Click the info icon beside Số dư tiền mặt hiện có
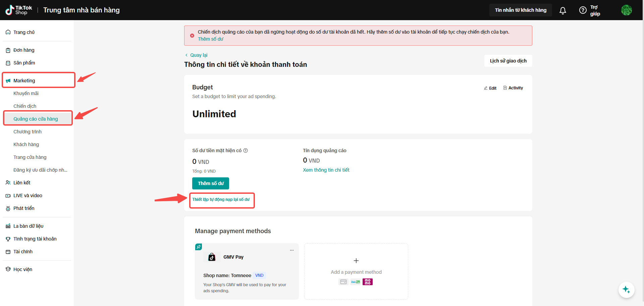The image size is (644, 306). pos(246,150)
